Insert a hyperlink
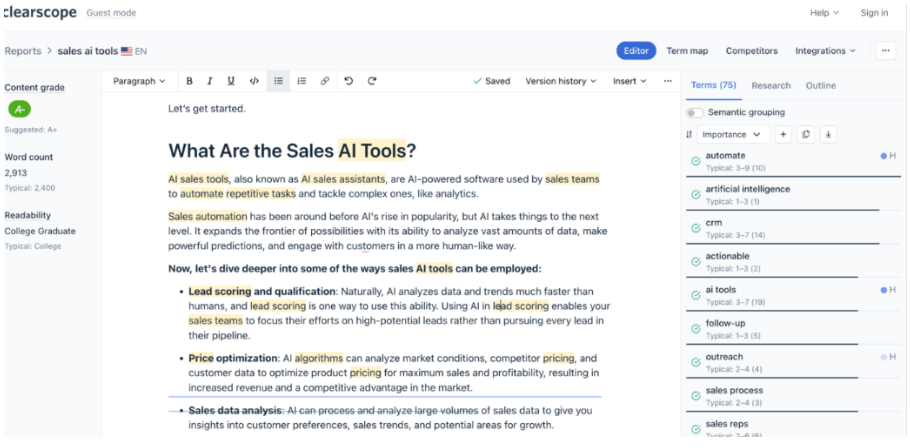 tap(325, 81)
